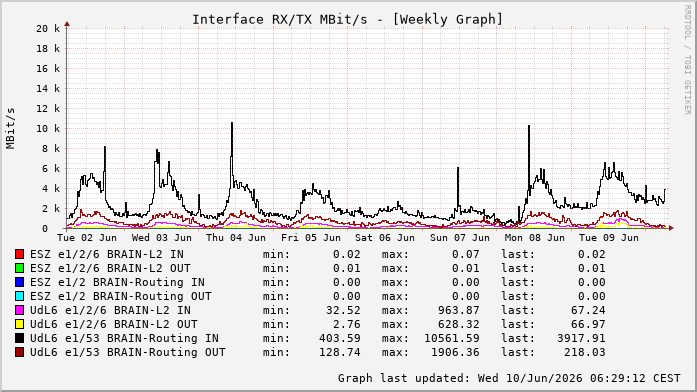Click the last value 67.24

pyautogui.click(x=588, y=310)
